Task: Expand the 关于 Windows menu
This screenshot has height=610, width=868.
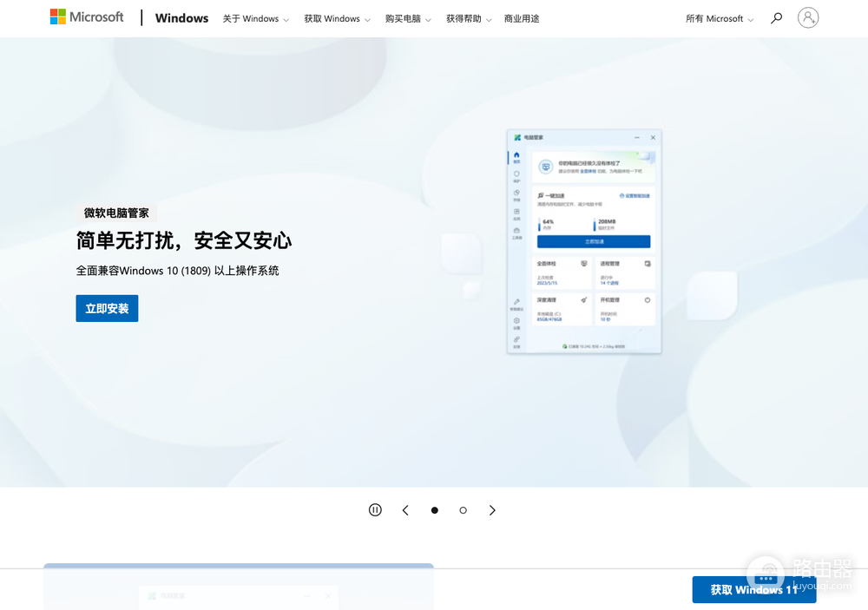Action: point(256,19)
